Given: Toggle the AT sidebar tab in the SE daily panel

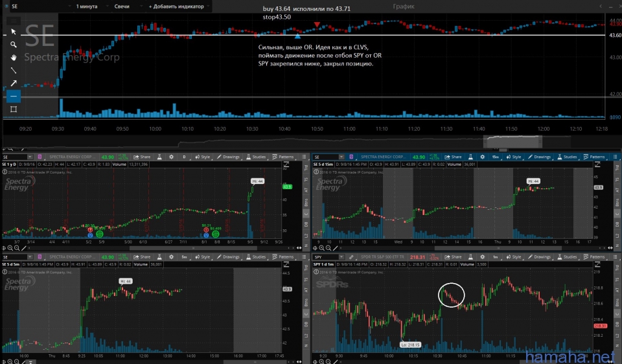Looking at the screenshot, I should pyautogui.click(x=306, y=190).
